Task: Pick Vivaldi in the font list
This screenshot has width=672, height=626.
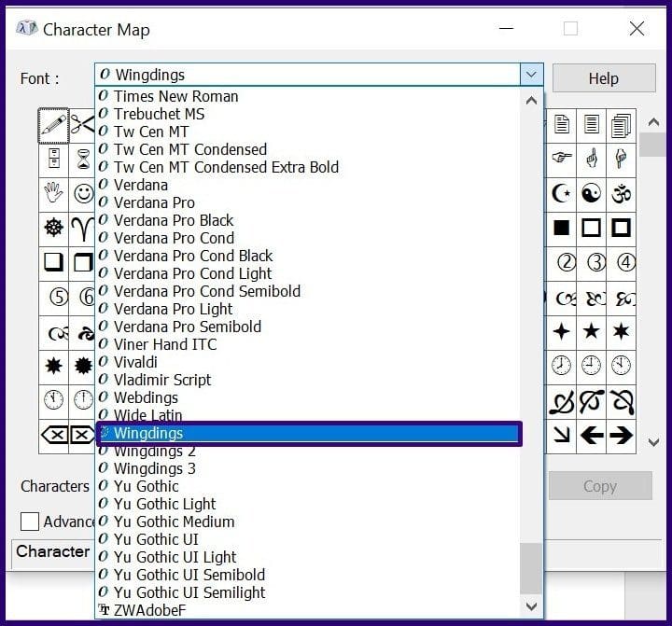Action: tap(308, 362)
